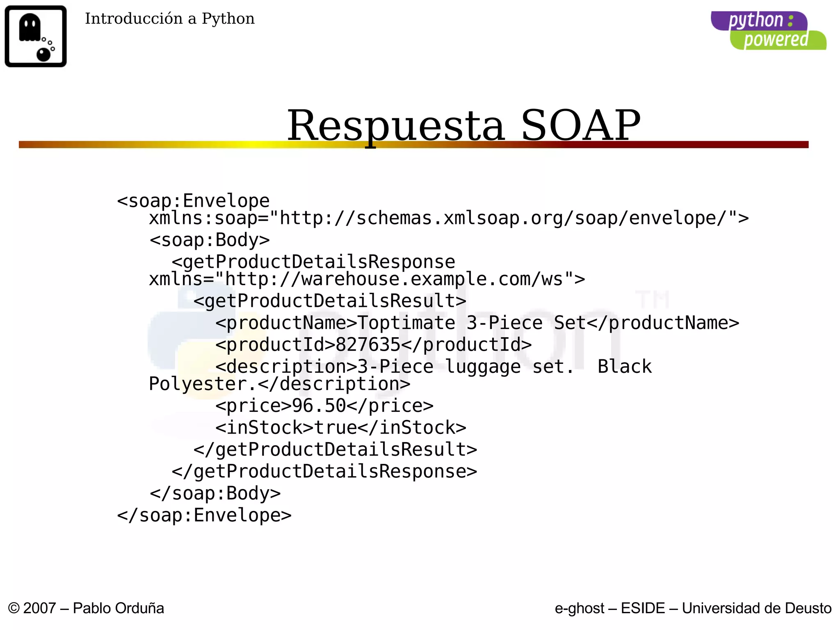Screen dimensions: 840x630
Task: Click the productId 827635 line
Action: coord(373,345)
